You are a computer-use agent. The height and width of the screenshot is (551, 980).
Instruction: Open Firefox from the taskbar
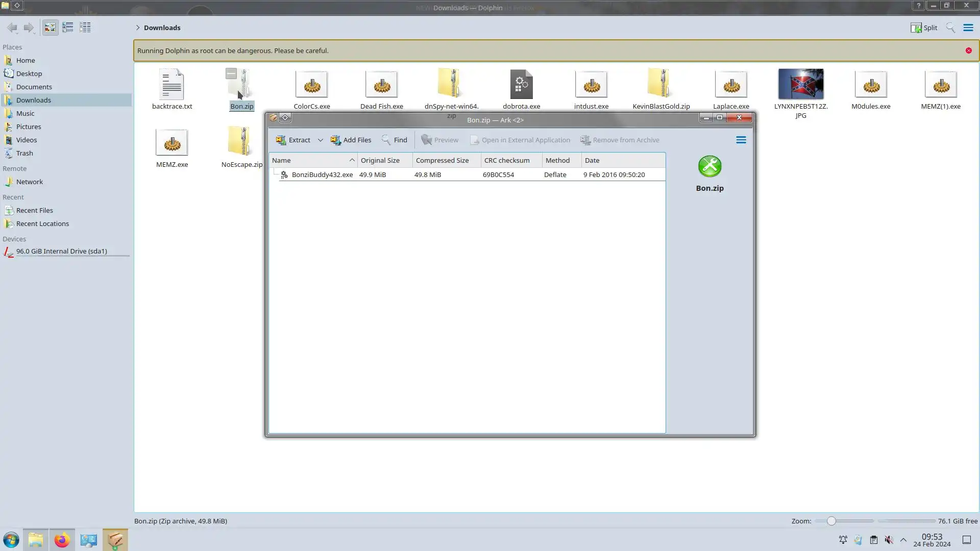coord(62,540)
